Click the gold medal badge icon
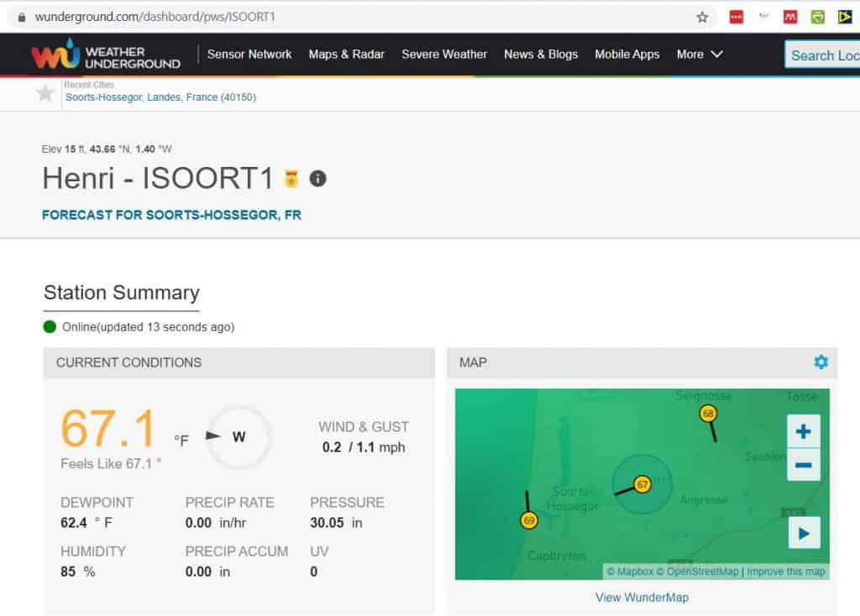 (291, 179)
